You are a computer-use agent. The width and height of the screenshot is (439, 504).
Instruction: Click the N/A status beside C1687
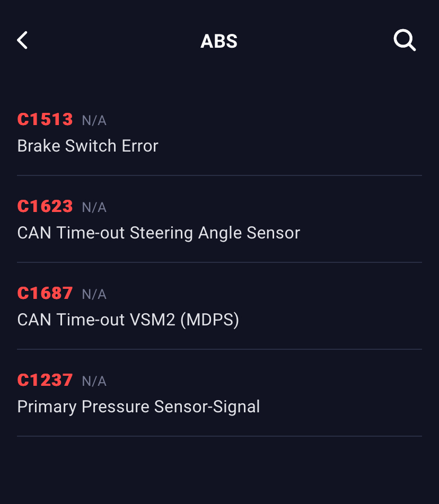pyautogui.click(x=94, y=295)
